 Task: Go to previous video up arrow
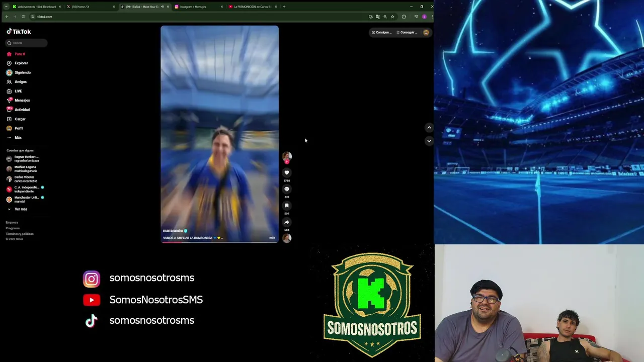click(x=429, y=128)
